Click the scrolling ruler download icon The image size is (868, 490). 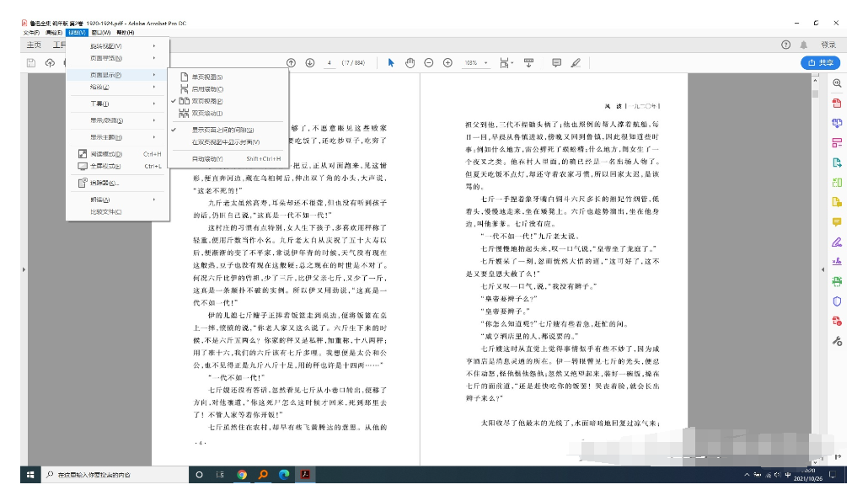click(528, 63)
